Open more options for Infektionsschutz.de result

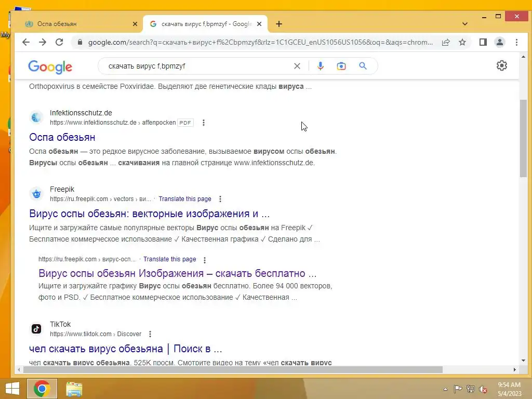point(204,123)
